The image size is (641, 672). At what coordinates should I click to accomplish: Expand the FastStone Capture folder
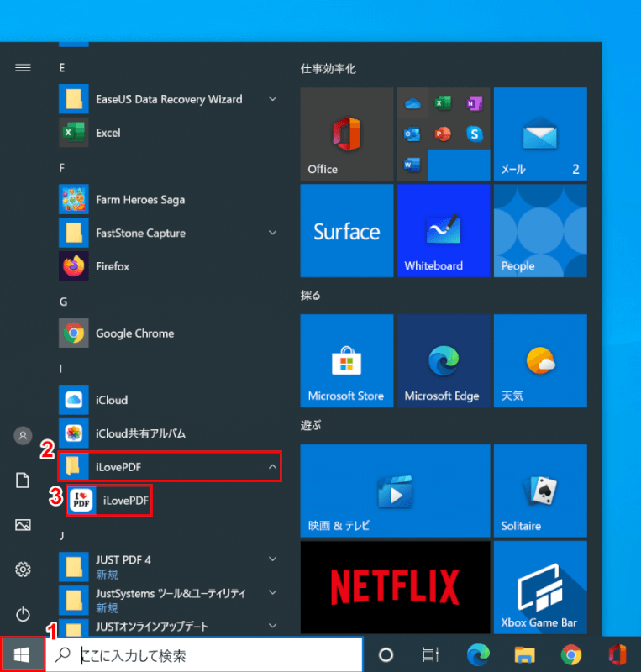click(272, 233)
